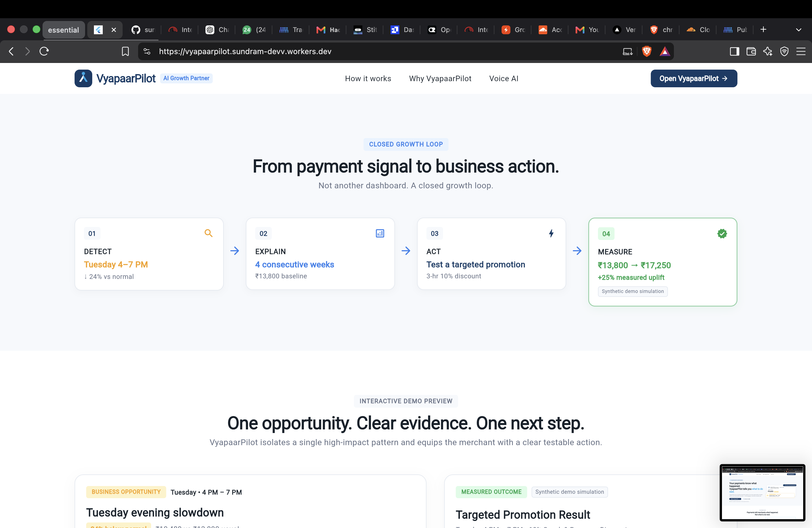The image size is (812, 528).
Task: Open the picture-in-picture page preview thumbnail
Action: [x=762, y=492]
